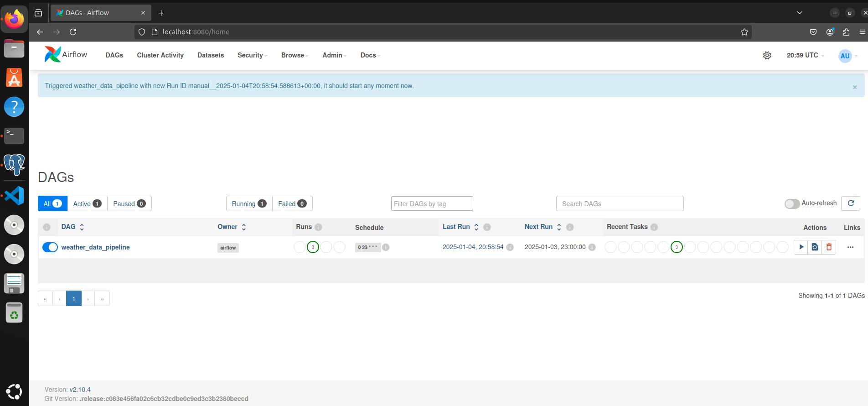The height and width of the screenshot is (406, 868).
Task: Go to last page pagination arrow
Action: click(102, 298)
